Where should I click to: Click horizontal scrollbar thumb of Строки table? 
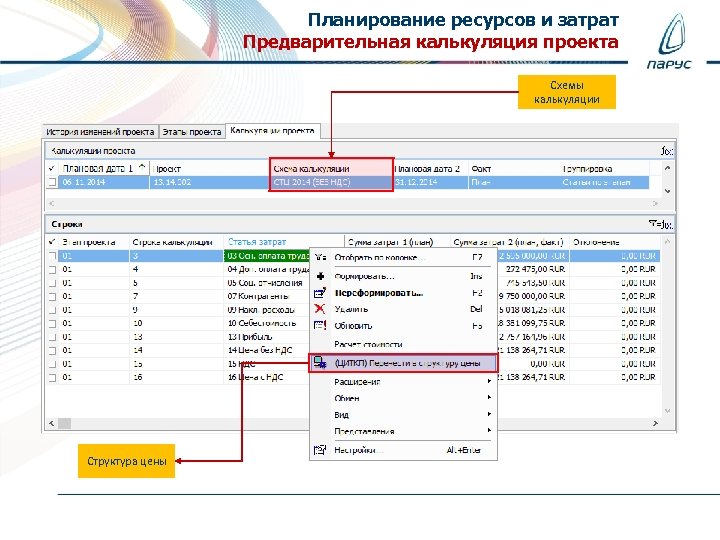(x=64, y=423)
